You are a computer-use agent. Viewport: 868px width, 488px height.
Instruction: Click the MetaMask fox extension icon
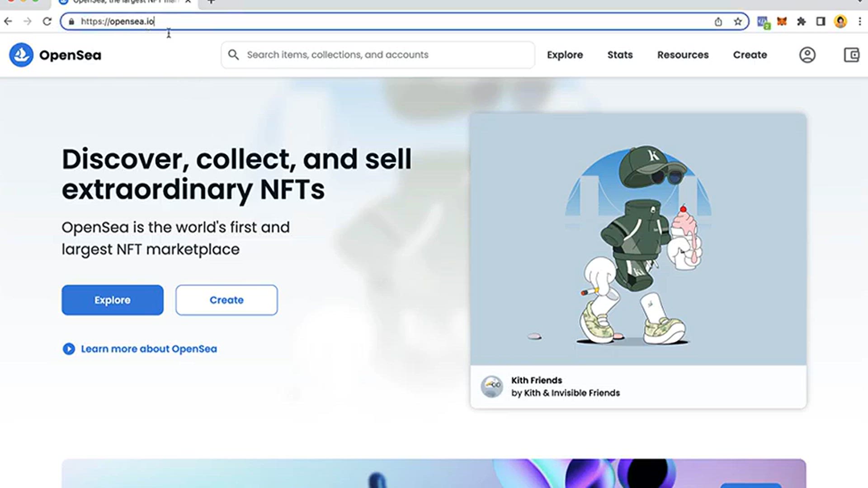coord(782,21)
